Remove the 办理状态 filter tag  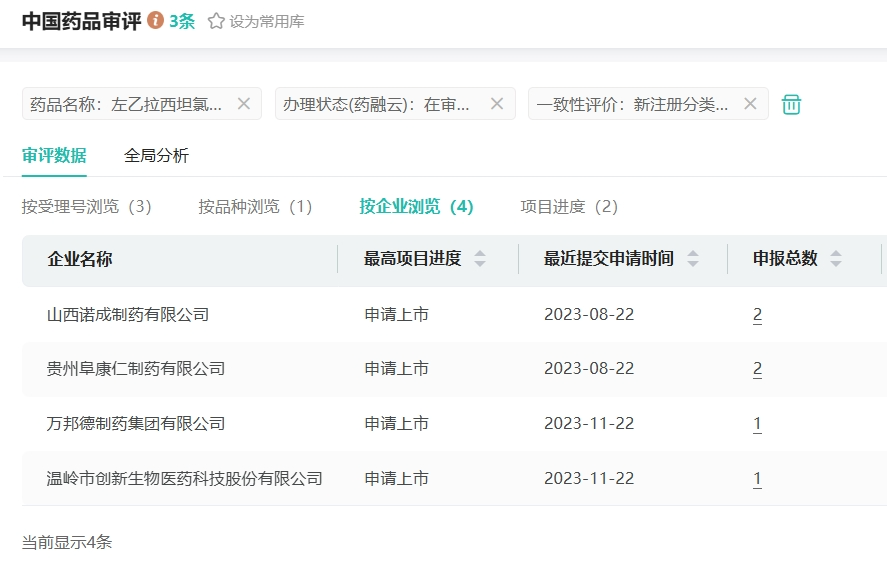pos(497,104)
